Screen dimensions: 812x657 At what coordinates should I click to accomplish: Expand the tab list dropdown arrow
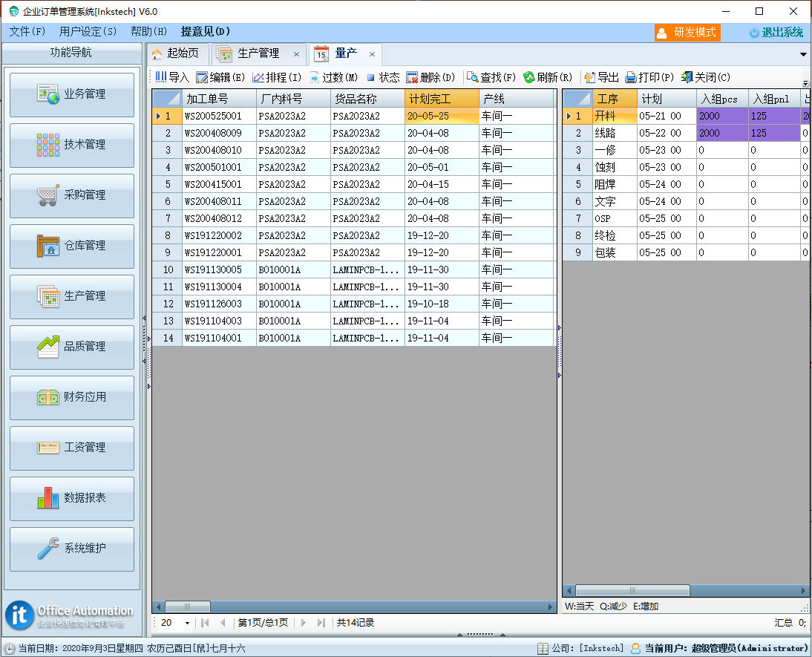[803, 54]
